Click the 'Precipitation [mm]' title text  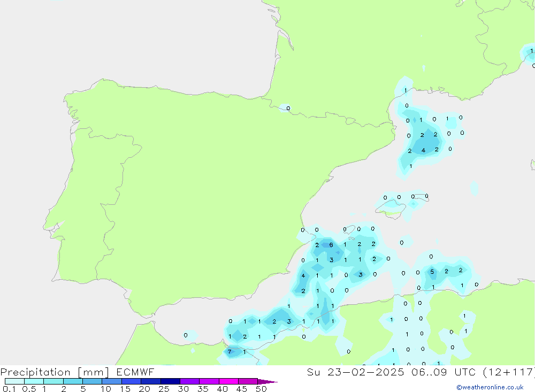point(55,372)
